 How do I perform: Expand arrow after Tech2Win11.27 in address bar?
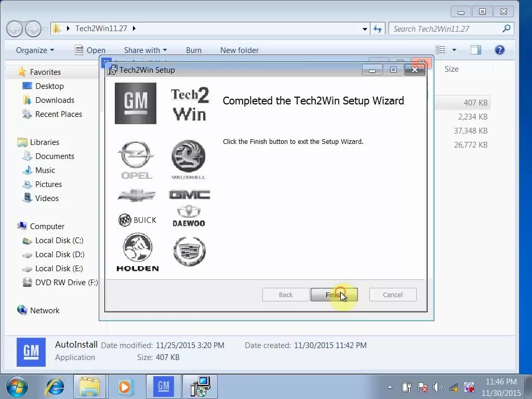(135, 29)
